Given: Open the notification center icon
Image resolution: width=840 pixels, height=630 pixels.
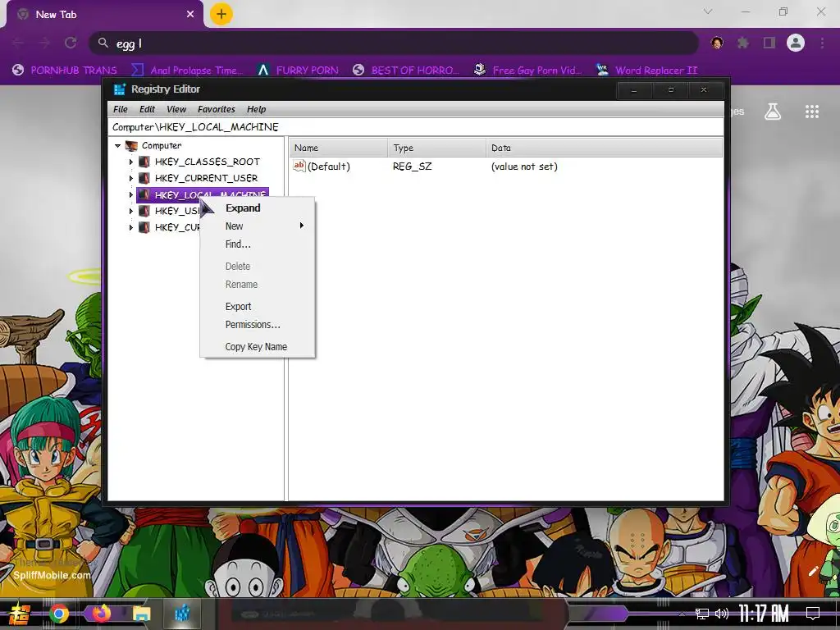Looking at the screenshot, I should [813, 614].
